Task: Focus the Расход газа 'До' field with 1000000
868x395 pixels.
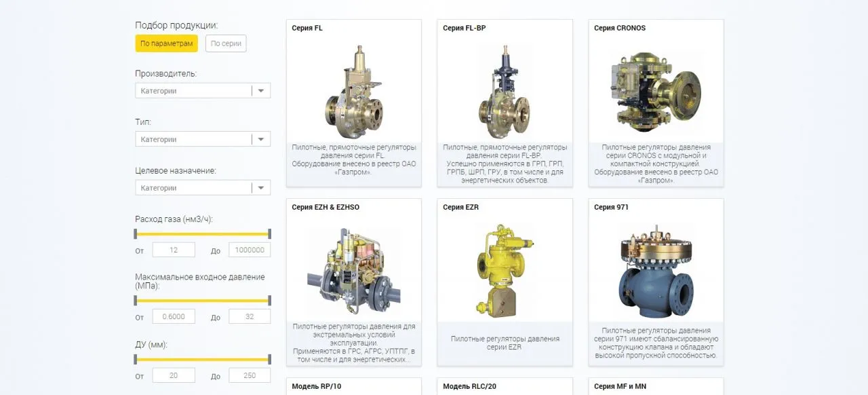Action: click(x=250, y=250)
